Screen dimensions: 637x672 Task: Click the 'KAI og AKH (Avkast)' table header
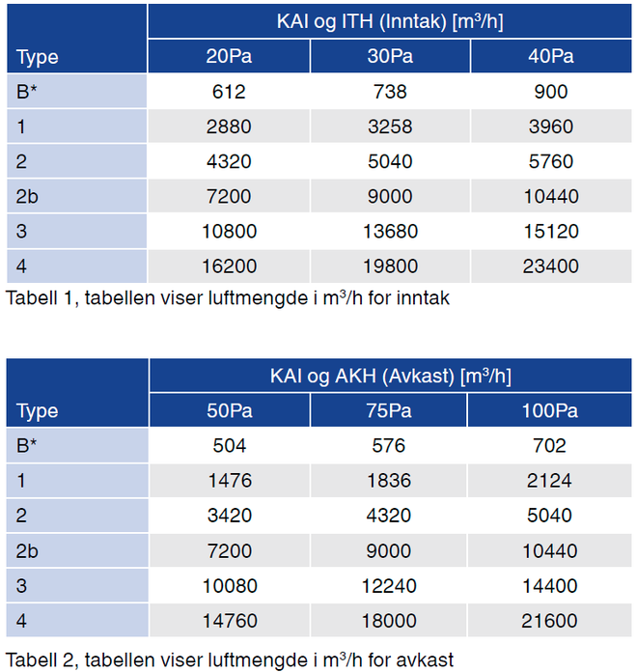[390, 376]
